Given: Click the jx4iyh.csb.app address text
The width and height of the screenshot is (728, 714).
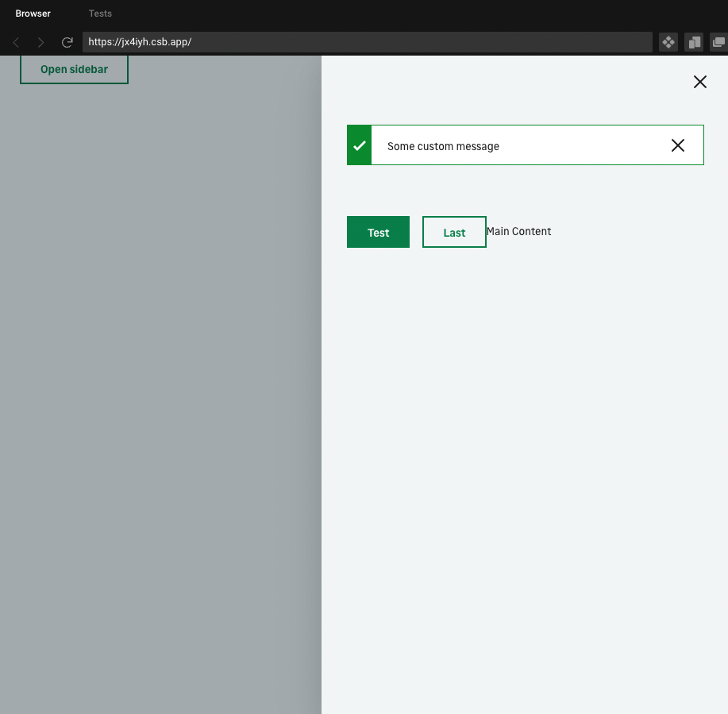Looking at the screenshot, I should [x=140, y=42].
